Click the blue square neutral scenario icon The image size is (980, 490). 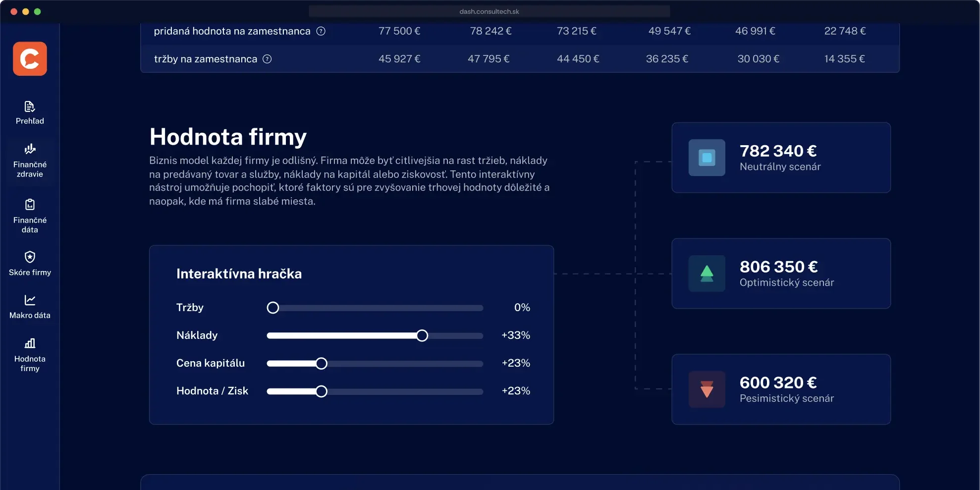pyautogui.click(x=707, y=158)
